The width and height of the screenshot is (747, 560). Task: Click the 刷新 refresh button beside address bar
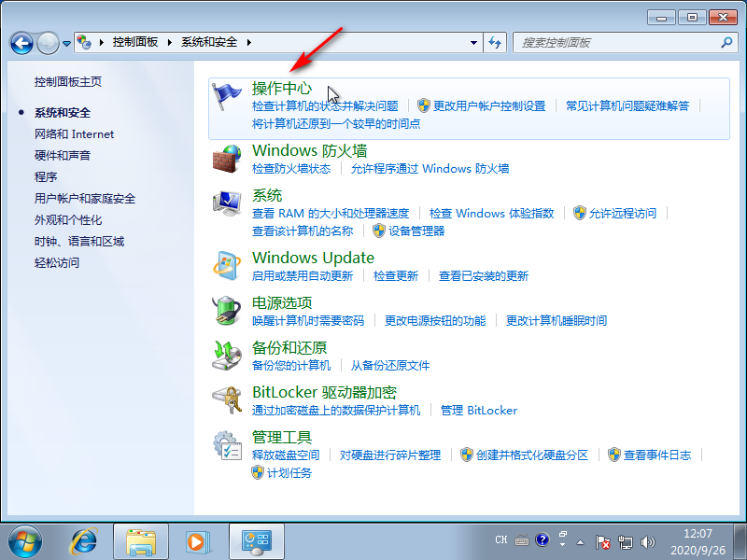click(x=495, y=42)
